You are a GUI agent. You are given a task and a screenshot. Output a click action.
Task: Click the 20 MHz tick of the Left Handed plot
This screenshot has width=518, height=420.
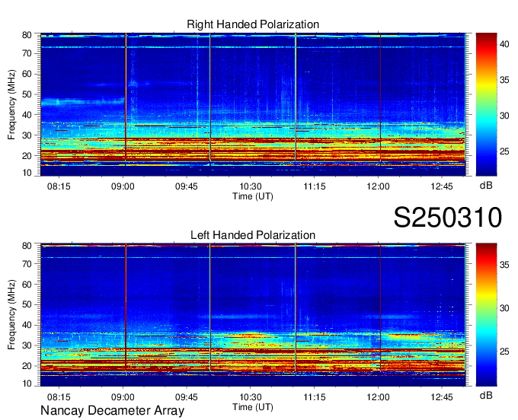click(x=27, y=366)
